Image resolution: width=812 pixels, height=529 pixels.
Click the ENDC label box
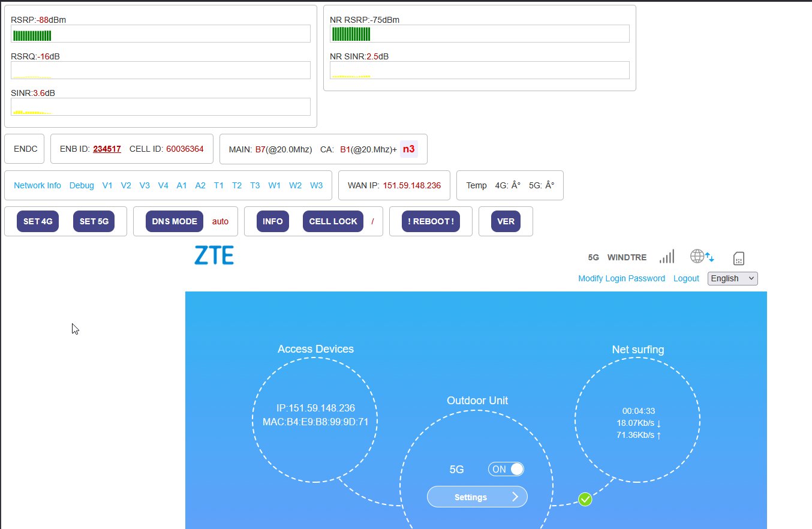click(26, 149)
